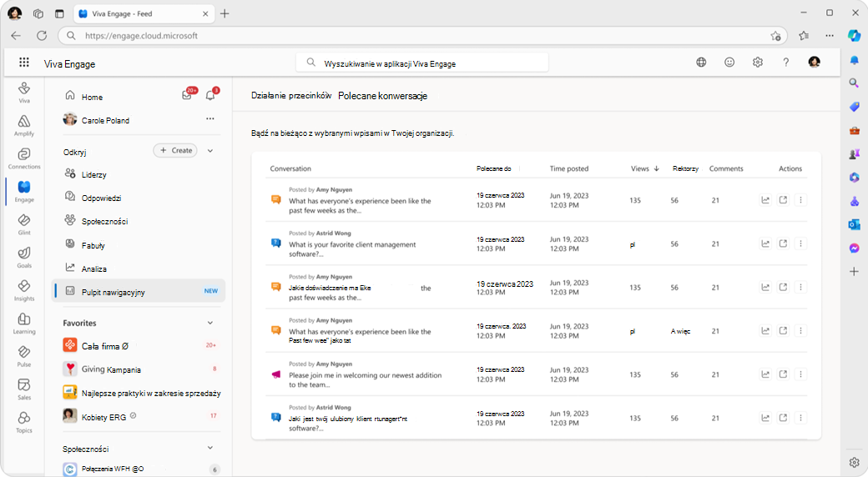This screenshot has height=477, width=868.
Task: Click the Time posted column header
Action: pyautogui.click(x=569, y=168)
